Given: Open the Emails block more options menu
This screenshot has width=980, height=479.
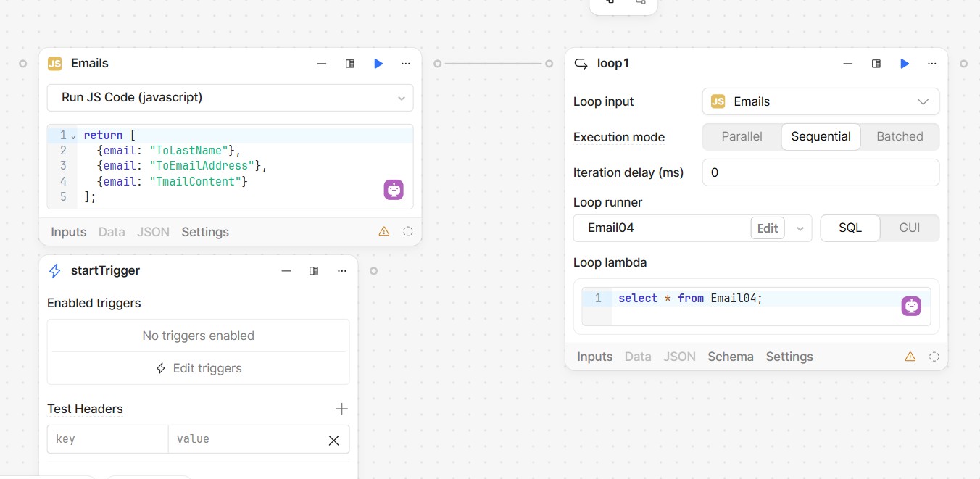Looking at the screenshot, I should coord(406,64).
